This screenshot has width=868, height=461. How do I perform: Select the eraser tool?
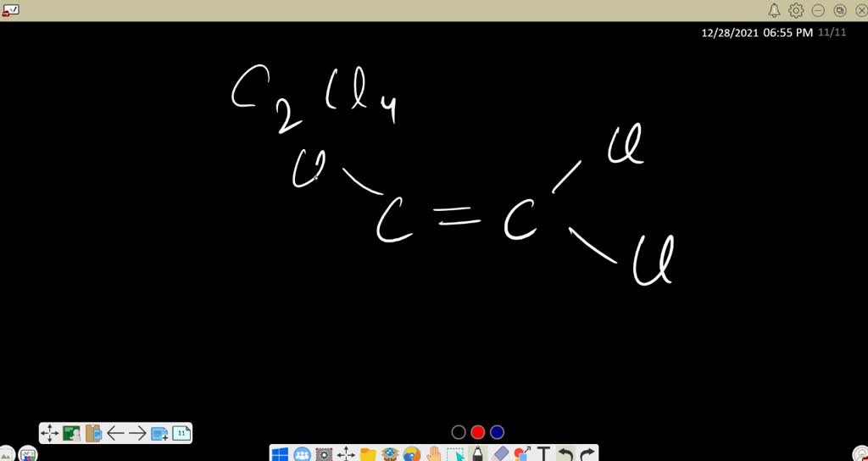500,454
